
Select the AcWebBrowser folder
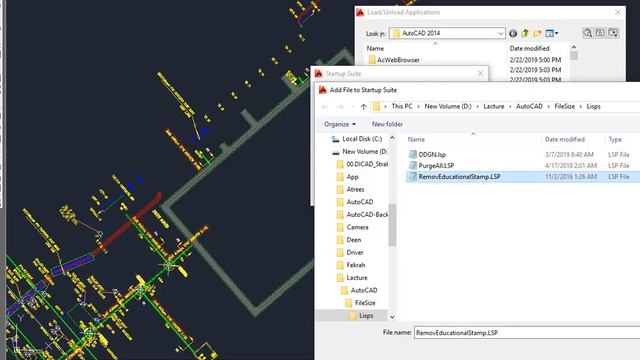(x=394, y=60)
